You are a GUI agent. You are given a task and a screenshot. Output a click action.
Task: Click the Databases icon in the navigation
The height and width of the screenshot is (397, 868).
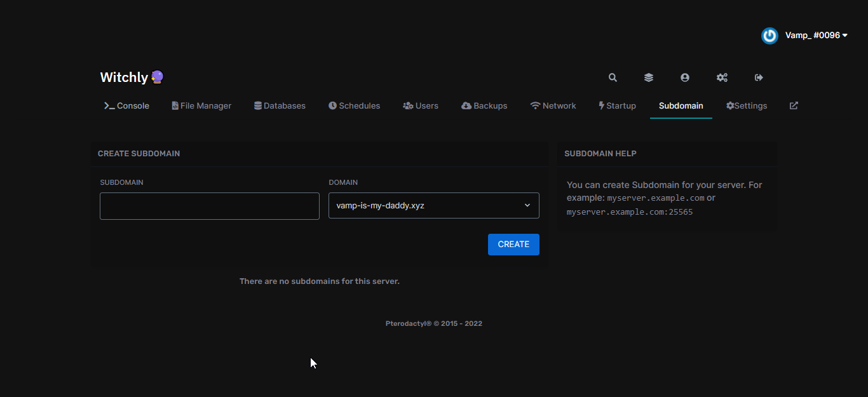tap(257, 105)
